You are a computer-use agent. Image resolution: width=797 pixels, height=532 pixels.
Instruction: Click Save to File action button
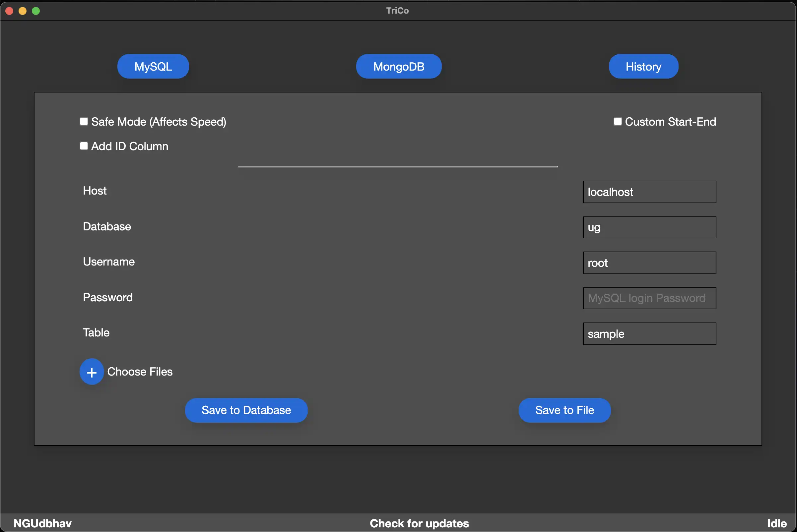565,410
